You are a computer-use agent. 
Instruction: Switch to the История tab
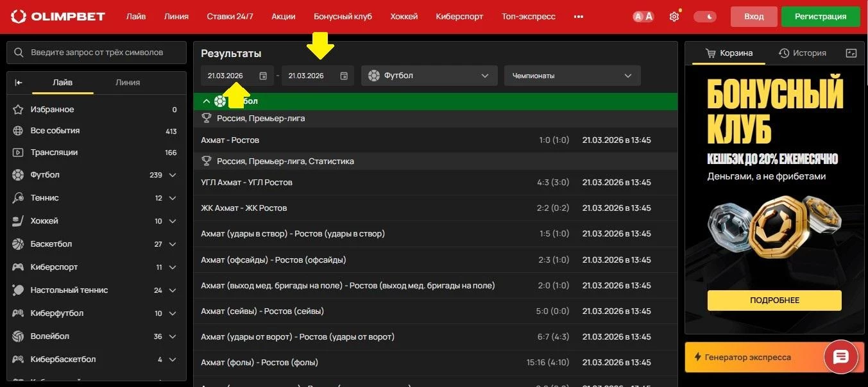pyautogui.click(x=802, y=53)
